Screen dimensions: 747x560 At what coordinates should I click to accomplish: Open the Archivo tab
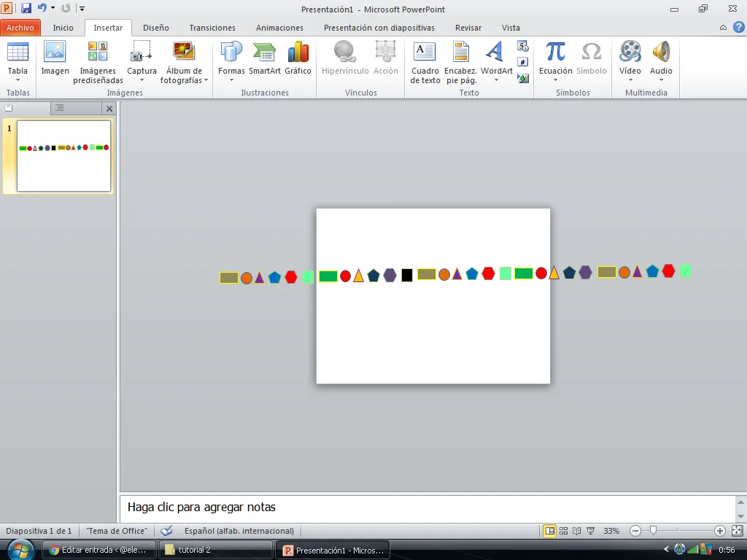tap(20, 28)
